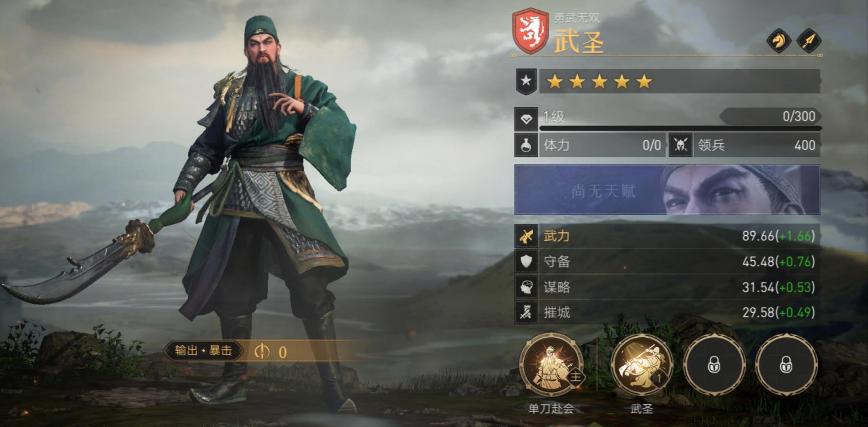The height and width of the screenshot is (427, 868).
Task: Select the spear troop type icon
Action: coord(809,41)
